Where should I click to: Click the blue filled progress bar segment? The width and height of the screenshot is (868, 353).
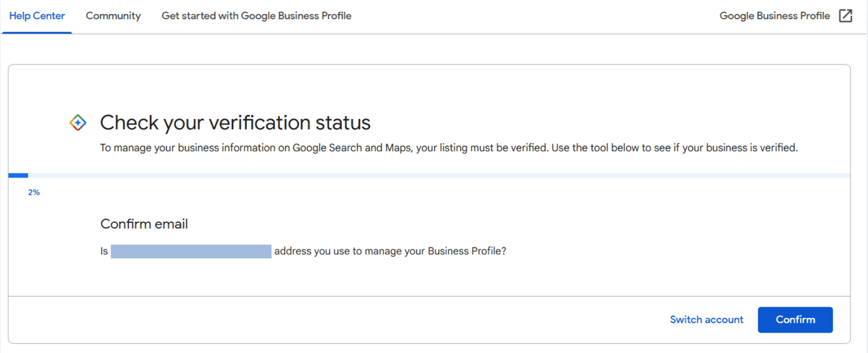tap(18, 175)
